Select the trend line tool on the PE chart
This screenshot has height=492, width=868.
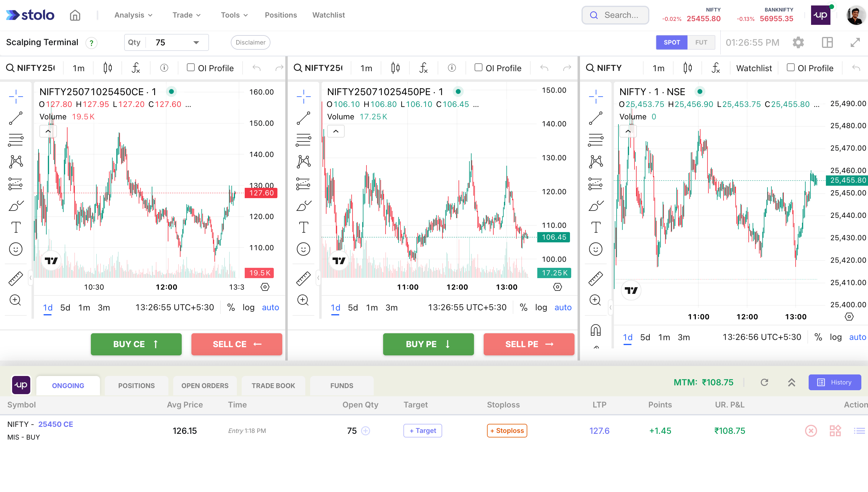click(x=303, y=118)
